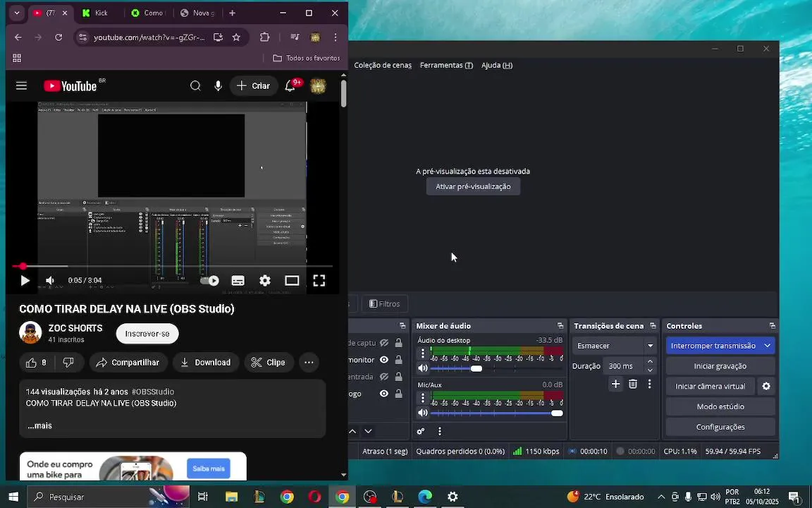Screen dimensions: 812x508
Task: Open video player settings gear
Action: [x=265, y=280]
